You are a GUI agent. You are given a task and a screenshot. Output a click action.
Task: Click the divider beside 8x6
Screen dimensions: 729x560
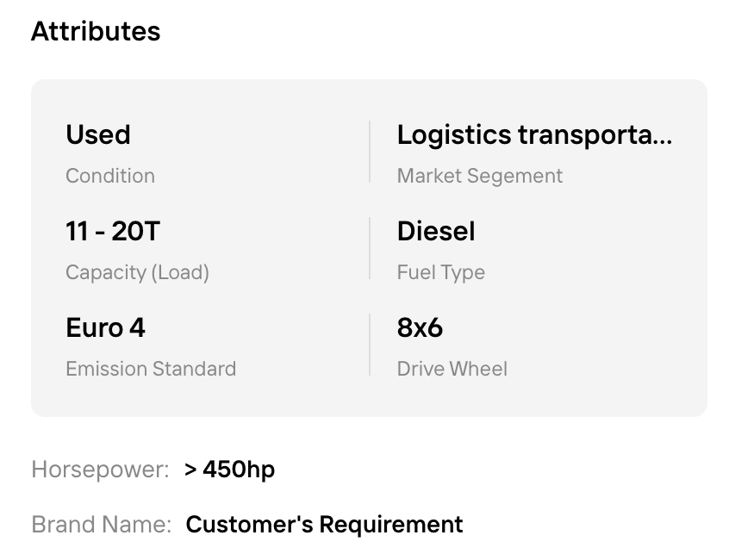pyautogui.click(x=370, y=345)
